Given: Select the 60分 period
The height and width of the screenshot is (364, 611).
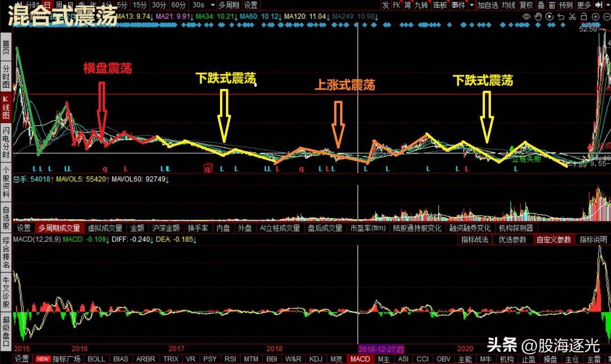Looking at the screenshot, I should coord(178,5).
